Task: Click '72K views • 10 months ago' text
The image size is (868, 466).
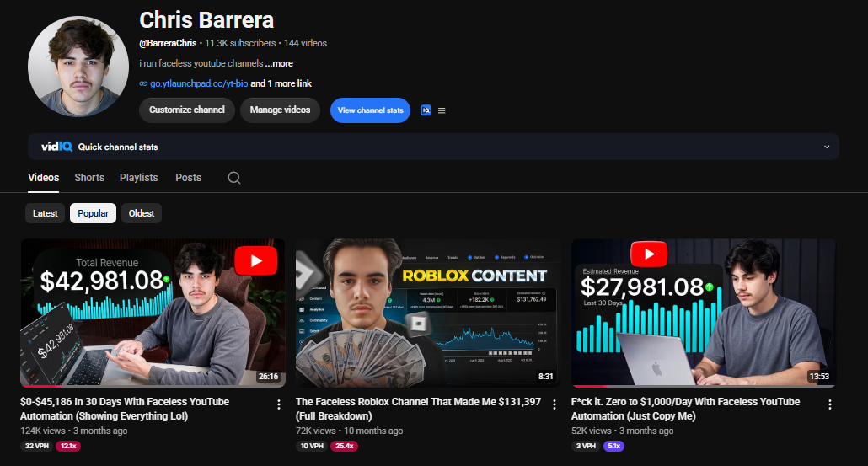Action: (x=349, y=431)
